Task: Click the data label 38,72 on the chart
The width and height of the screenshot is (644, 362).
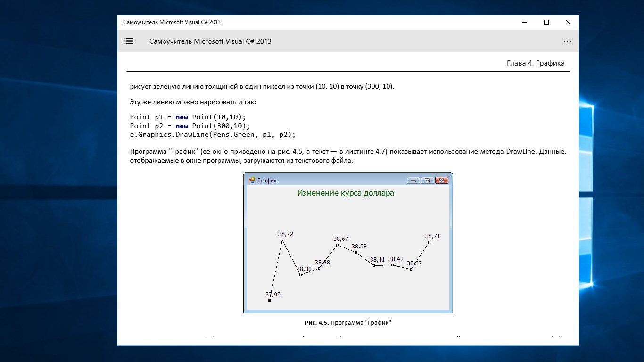Action: [286, 234]
